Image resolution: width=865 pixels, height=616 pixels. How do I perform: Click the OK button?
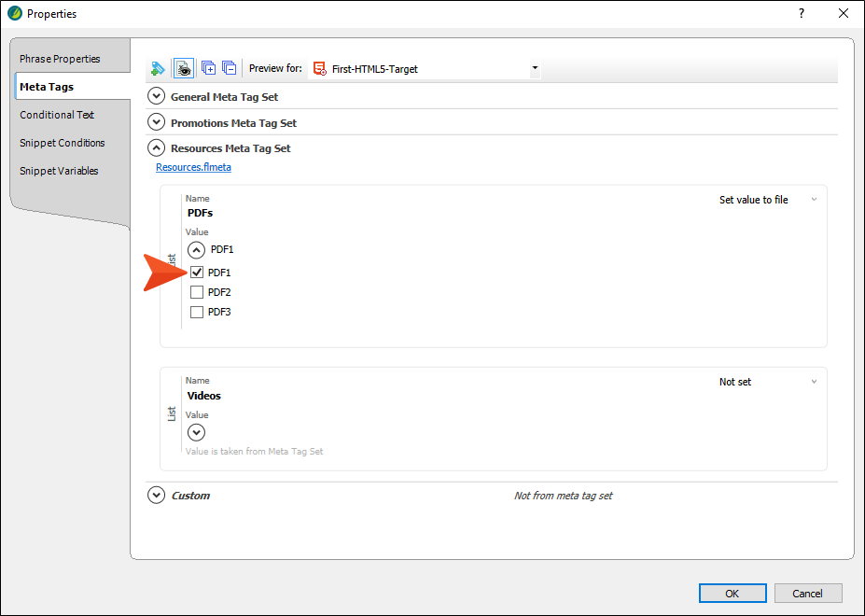732,594
